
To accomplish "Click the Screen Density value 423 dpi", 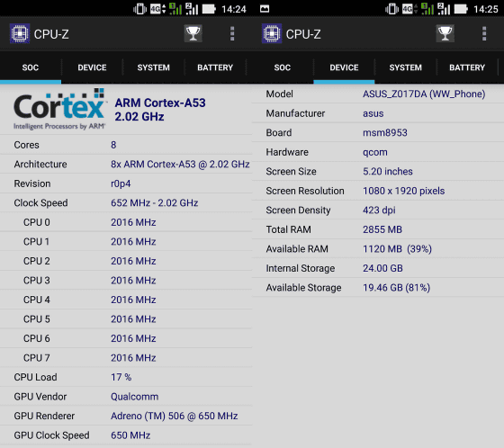I will tap(379, 211).
